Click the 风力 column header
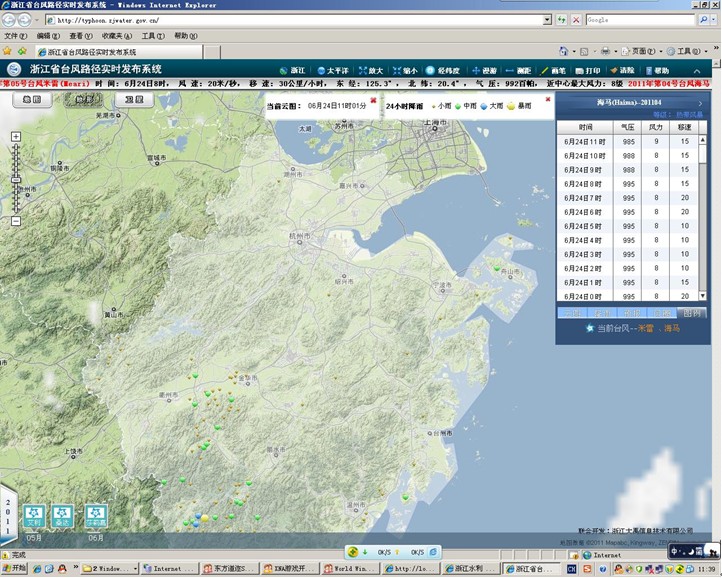This screenshot has width=722, height=578. pos(656,127)
